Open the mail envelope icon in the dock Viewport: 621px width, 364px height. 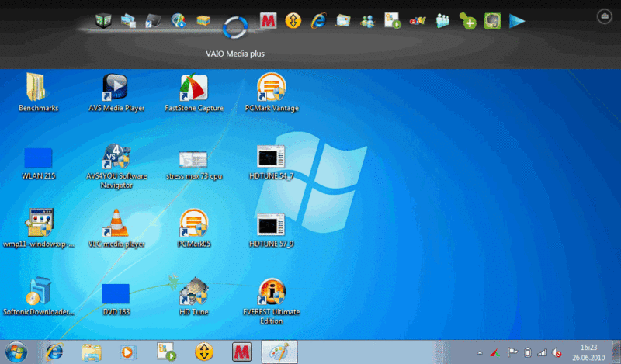(343, 21)
